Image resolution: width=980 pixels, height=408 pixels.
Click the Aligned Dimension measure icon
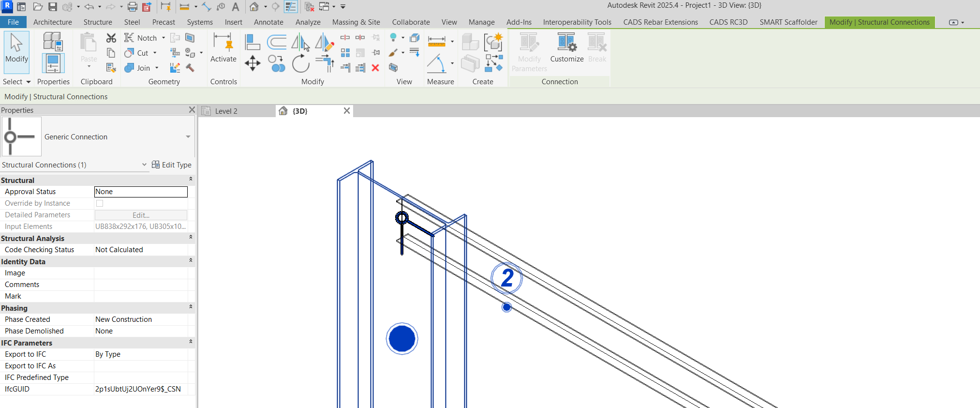pyautogui.click(x=437, y=42)
